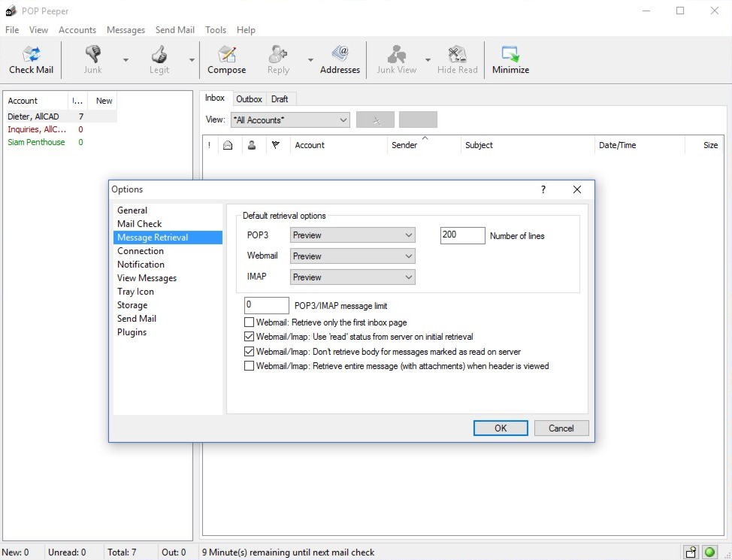
Task: Click the POP Peeper title bar app icon
Action: tap(11, 11)
